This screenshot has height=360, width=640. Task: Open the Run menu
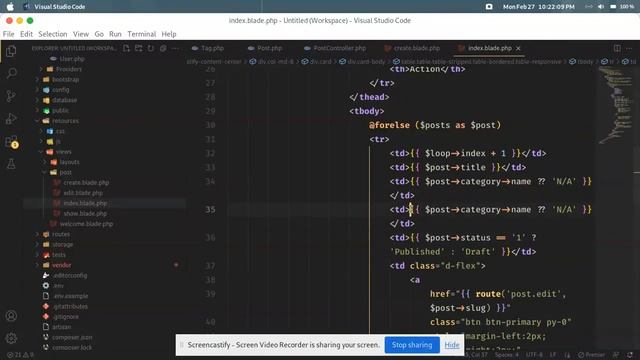coord(116,34)
